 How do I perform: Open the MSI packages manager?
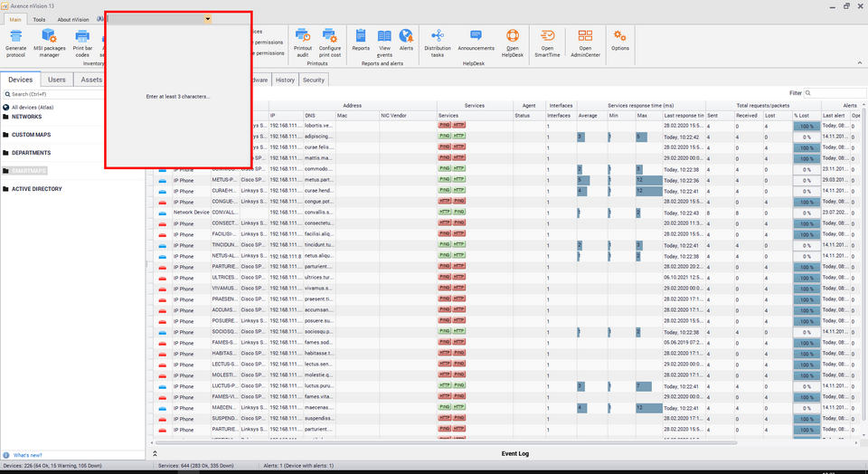(48, 41)
